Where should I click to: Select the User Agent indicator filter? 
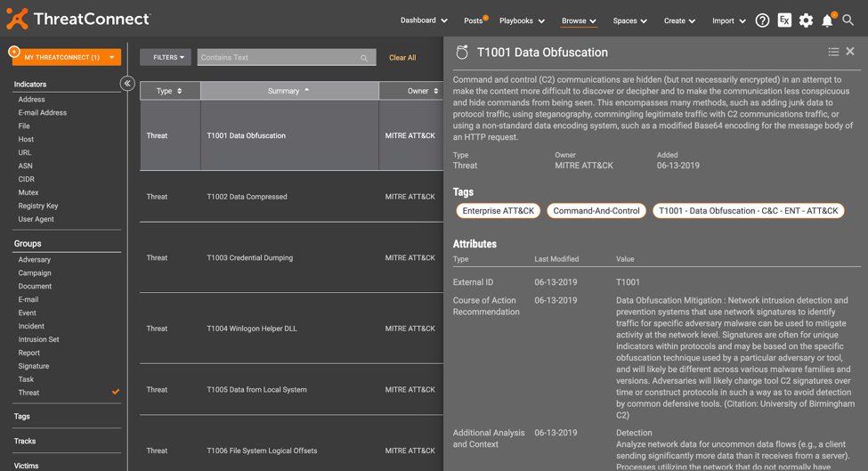click(36, 219)
